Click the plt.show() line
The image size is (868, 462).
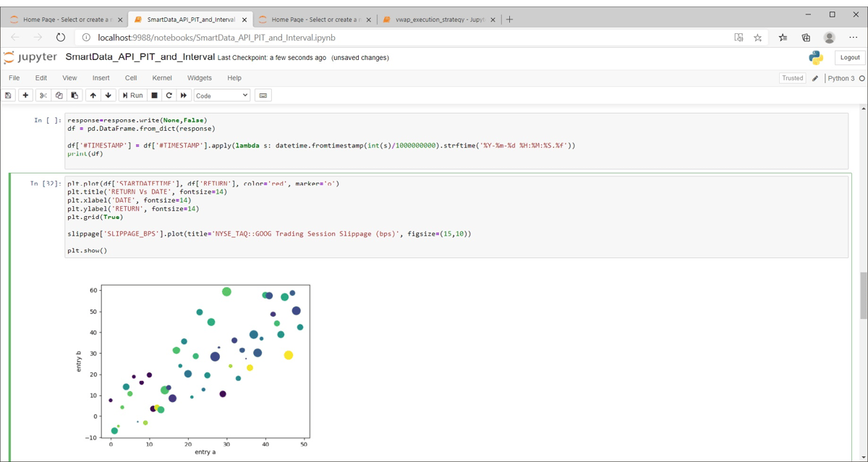[87, 251]
